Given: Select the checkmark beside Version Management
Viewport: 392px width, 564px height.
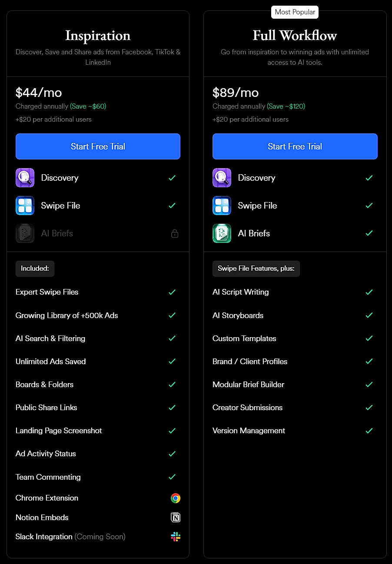Looking at the screenshot, I should point(369,431).
